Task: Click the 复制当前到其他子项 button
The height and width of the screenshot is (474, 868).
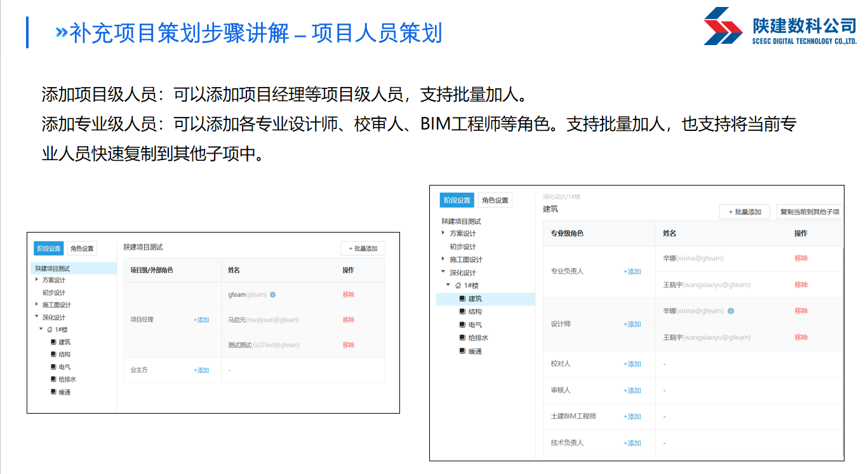Action: (x=809, y=212)
